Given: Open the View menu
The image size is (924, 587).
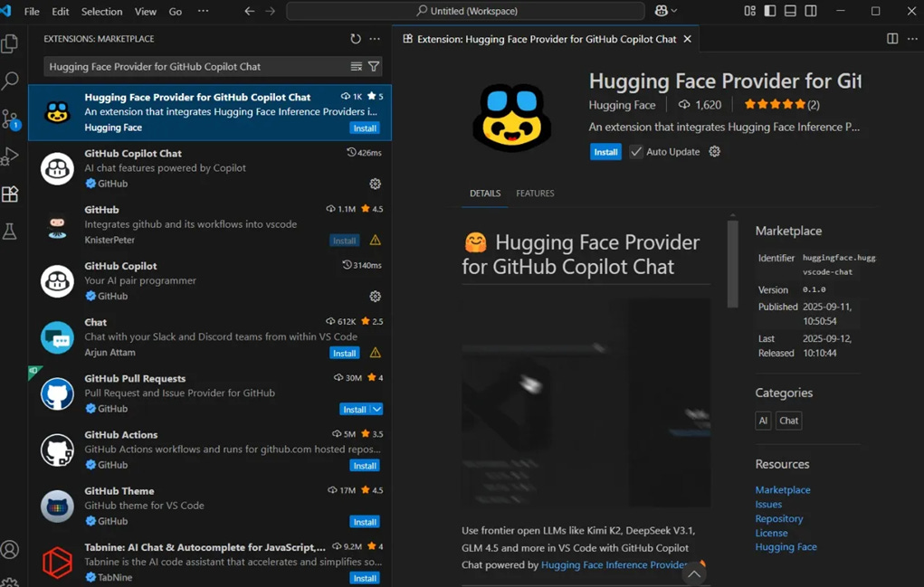Looking at the screenshot, I should coord(145,11).
